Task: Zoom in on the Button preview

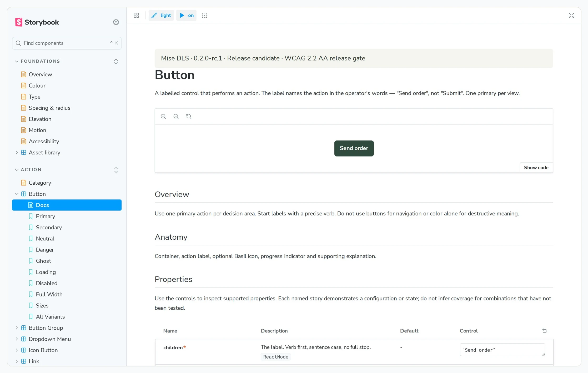Action: (163, 117)
